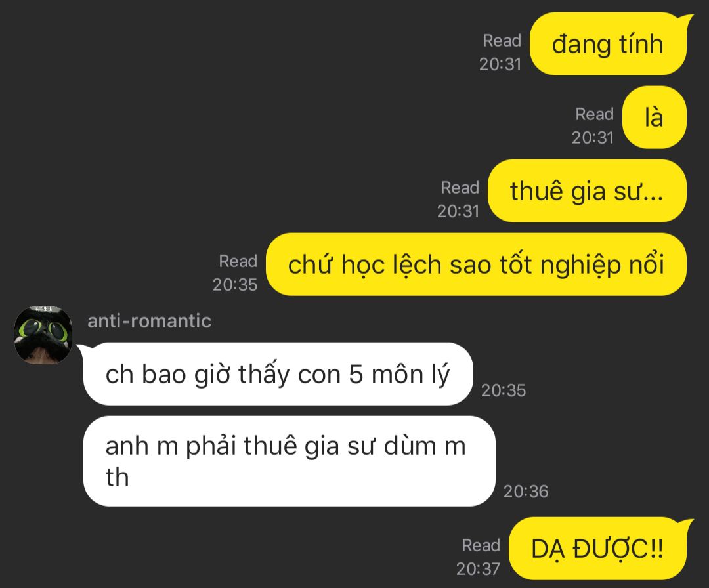This screenshot has height=588, width=709.
Task: Click the Read label beside "thuê gia sư..."
Action: (460, 188)
